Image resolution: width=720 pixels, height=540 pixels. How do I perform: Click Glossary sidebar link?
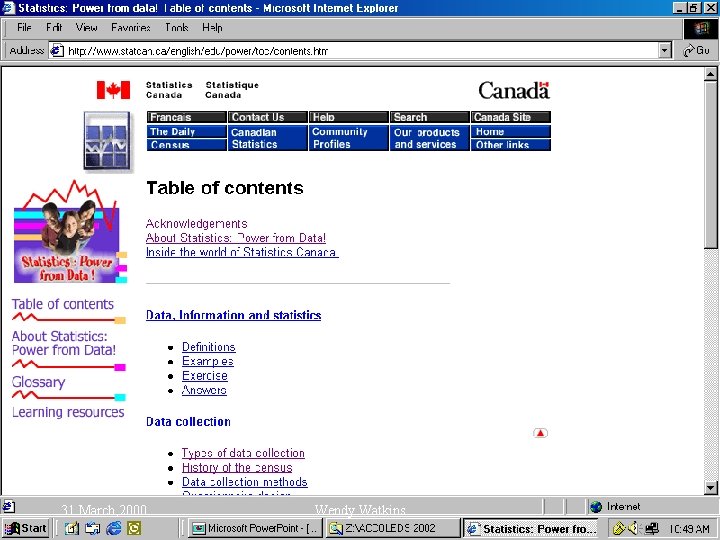point(39,382)
